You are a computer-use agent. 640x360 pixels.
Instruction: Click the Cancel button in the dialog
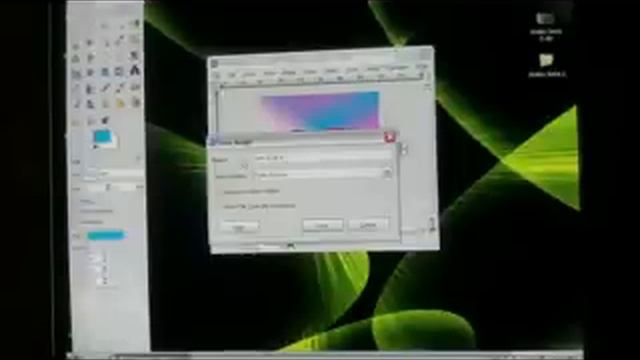(369, 224)
